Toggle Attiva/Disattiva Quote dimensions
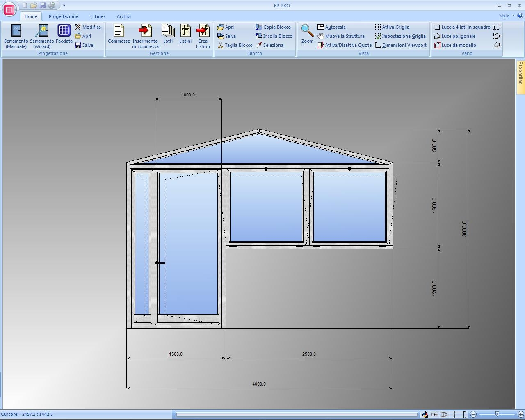The image size is (525, 420). point(344,45)
